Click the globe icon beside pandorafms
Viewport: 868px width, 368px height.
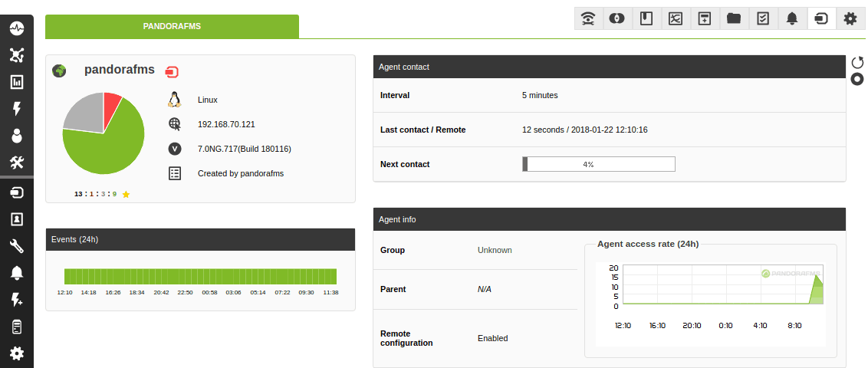[59, 71]
